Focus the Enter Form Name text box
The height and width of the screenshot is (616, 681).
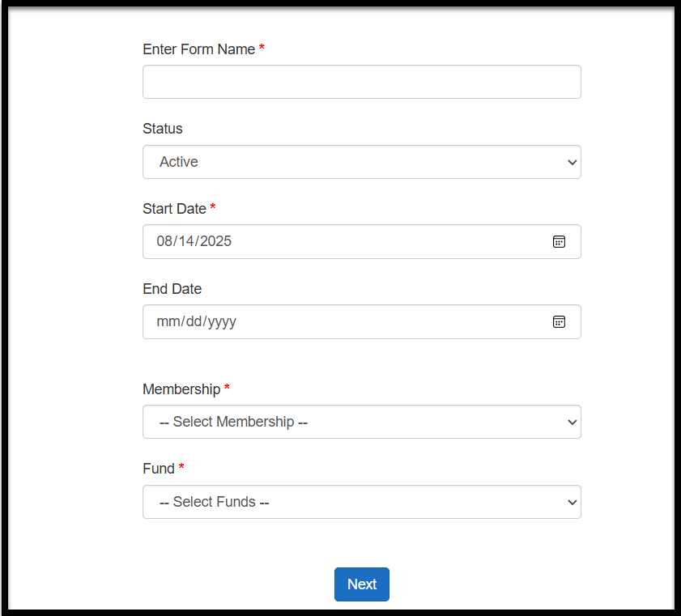[x=362, y=82]
